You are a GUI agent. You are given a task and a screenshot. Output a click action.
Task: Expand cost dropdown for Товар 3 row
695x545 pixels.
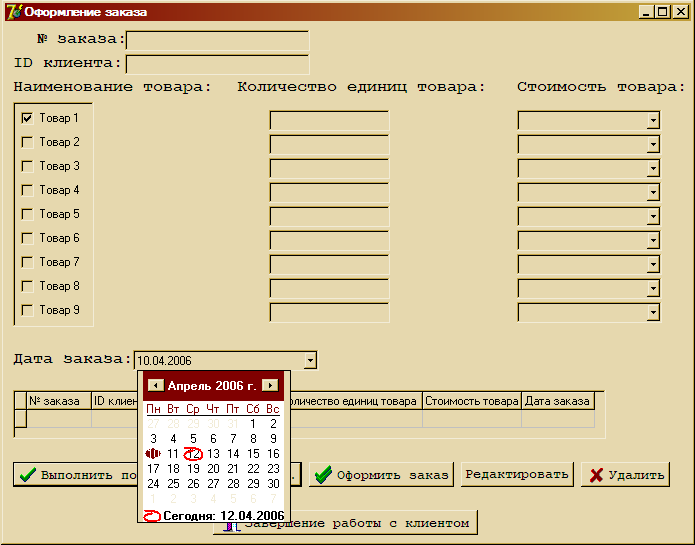(x=653, y=168)
